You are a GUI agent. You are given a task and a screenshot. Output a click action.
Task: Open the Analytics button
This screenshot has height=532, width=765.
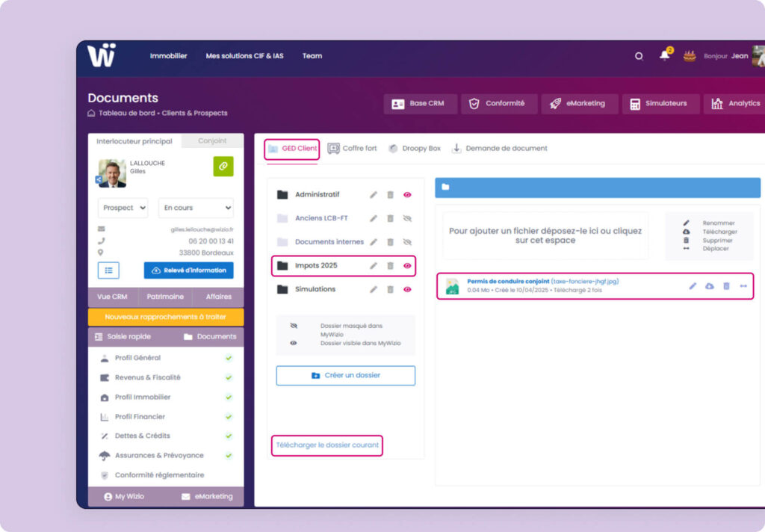pyautogui.click(x=734, y=103)
